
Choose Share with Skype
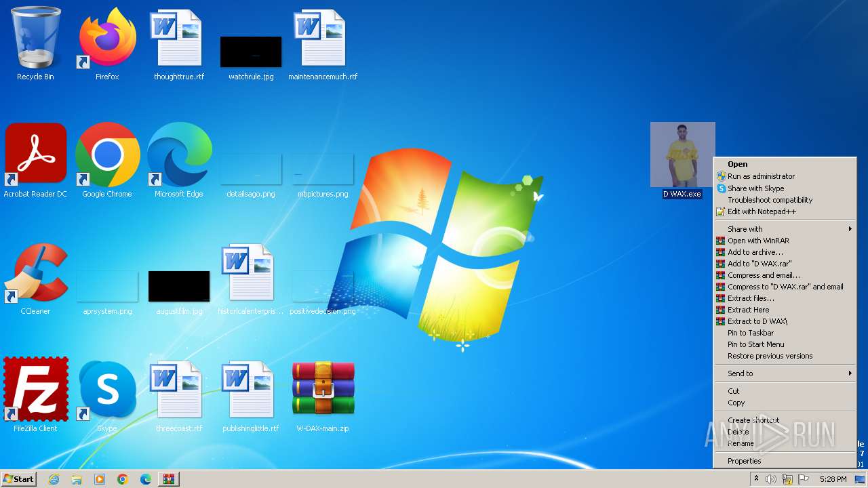pos(785,188)
